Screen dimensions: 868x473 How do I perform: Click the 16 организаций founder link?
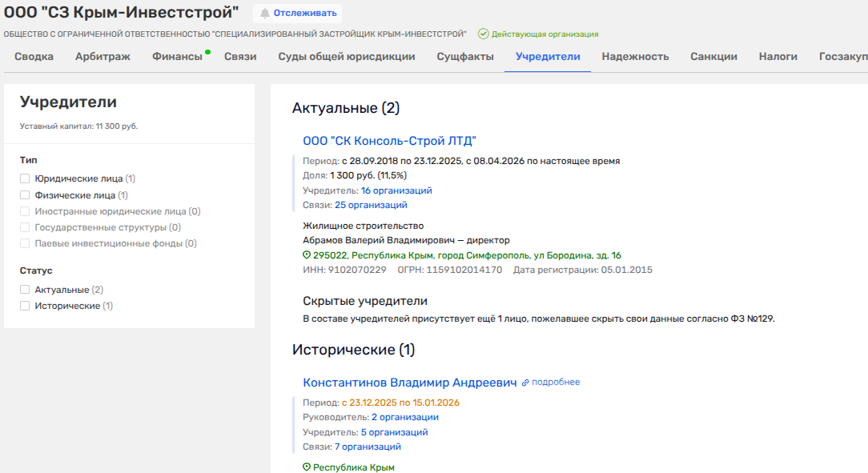coord(396,190)
